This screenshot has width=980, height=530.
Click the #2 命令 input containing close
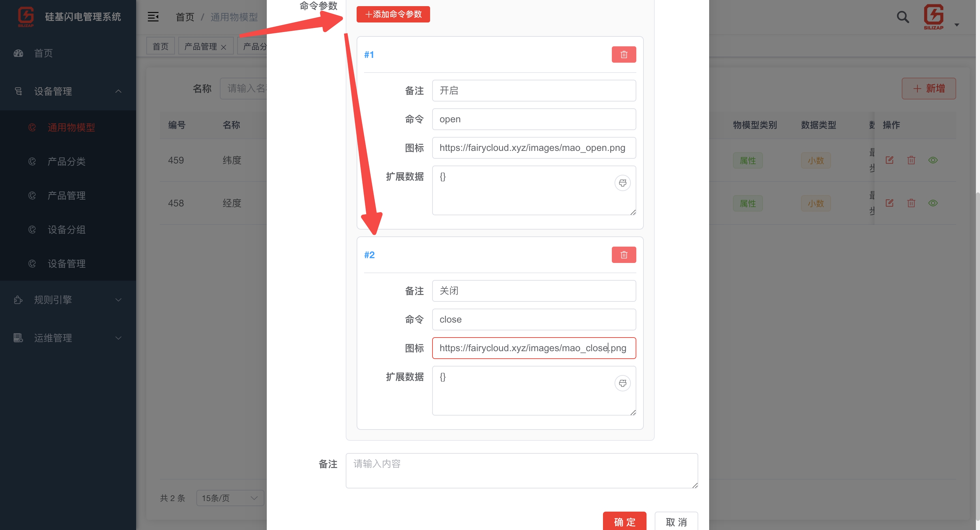click(533, 319)
